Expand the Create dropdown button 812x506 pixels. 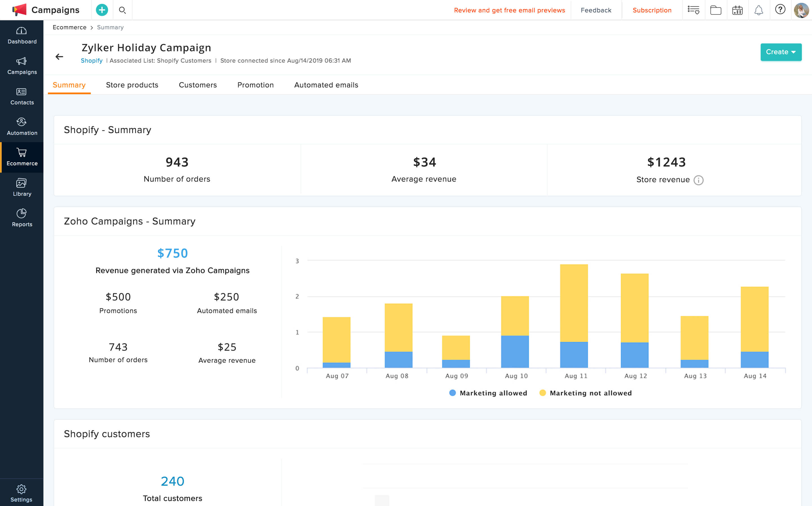point(781,52)
